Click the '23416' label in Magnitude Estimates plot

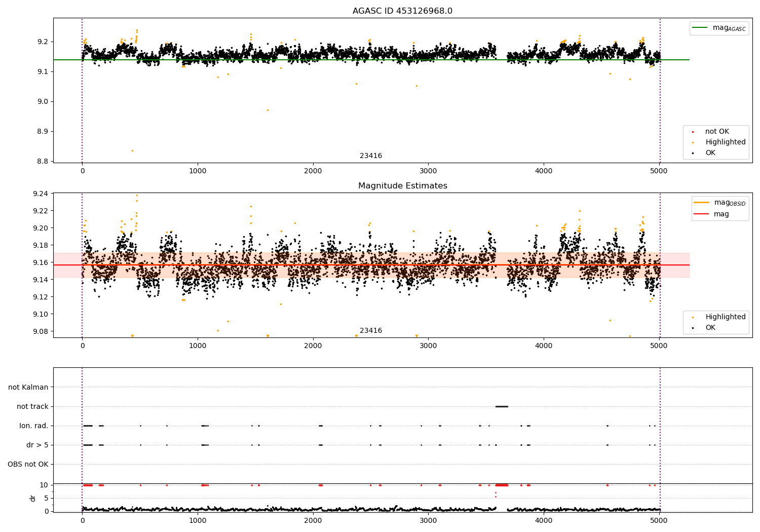tap(371, 331)
